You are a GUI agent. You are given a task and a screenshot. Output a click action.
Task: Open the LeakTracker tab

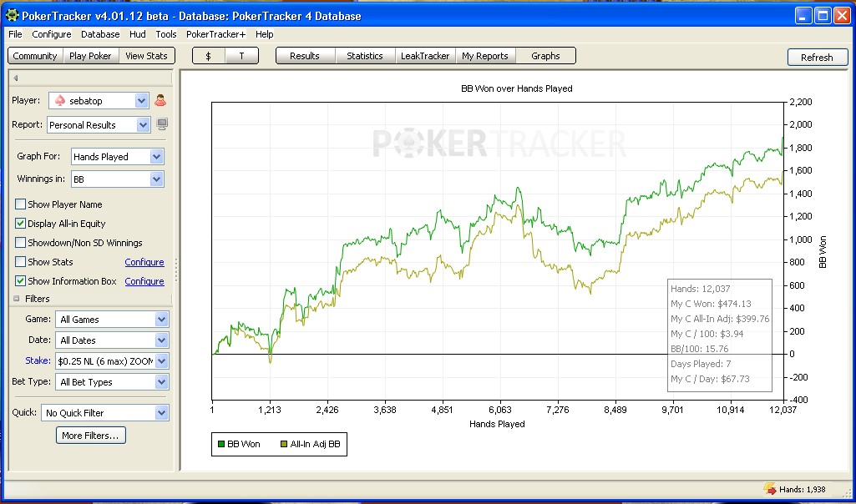425,56
